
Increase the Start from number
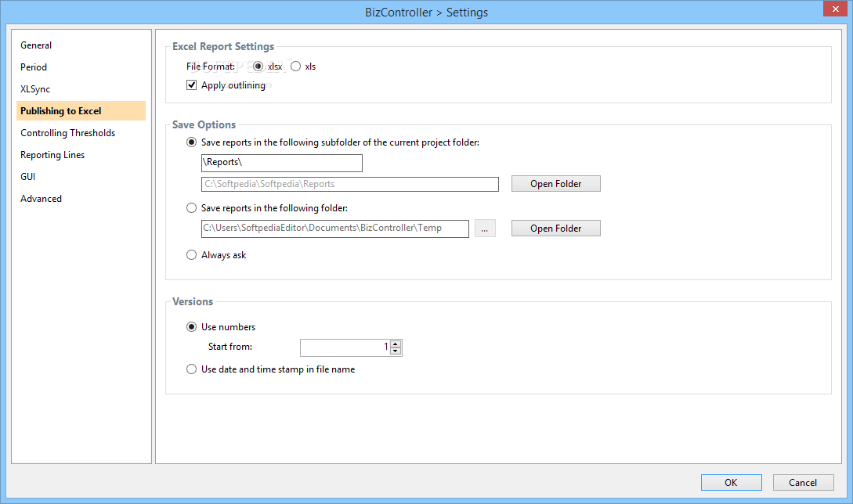click(x=396, y=344)
